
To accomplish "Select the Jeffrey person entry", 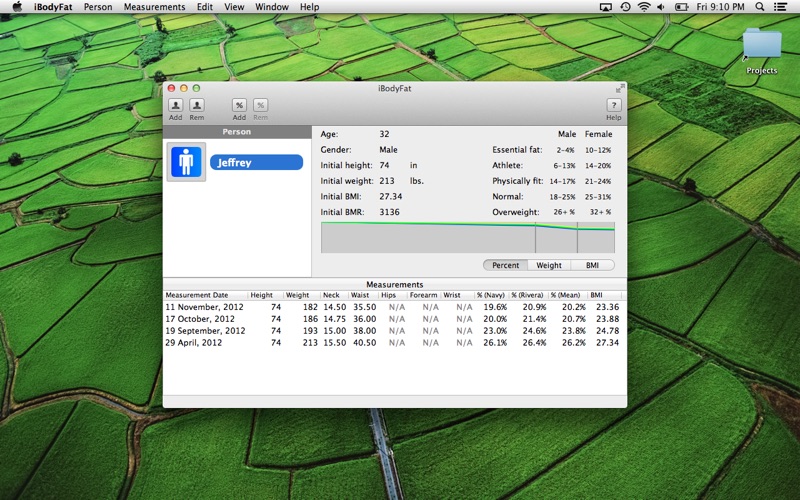I will (x=256, y=162).
